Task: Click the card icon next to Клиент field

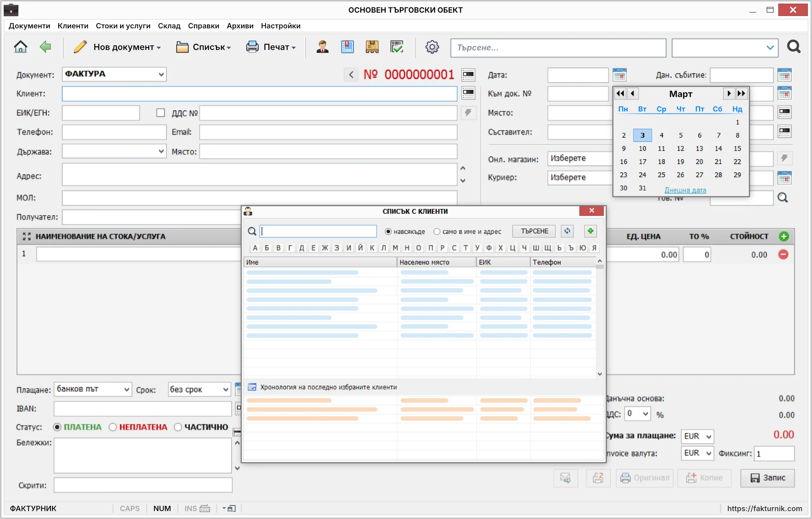Action: pyautogui.click(x=468, y=93)
